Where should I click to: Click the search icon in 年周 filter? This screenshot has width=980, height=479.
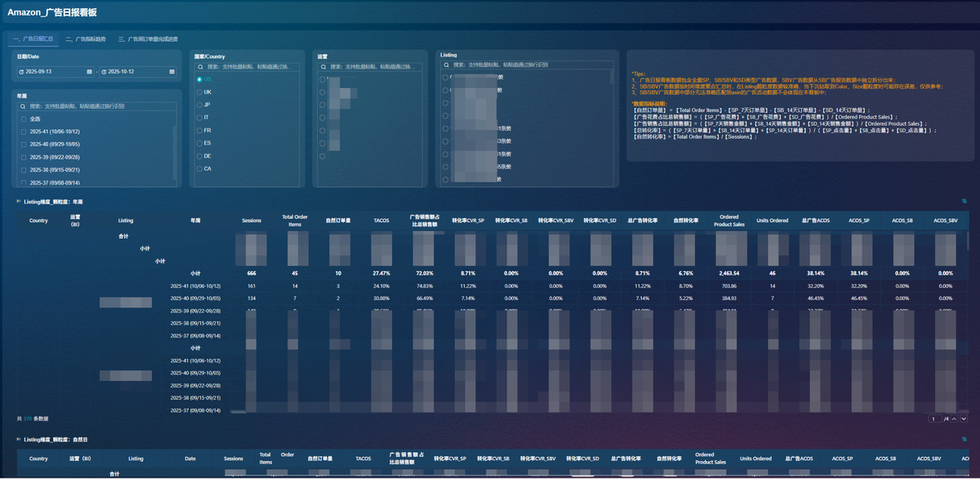pos(24,106)
